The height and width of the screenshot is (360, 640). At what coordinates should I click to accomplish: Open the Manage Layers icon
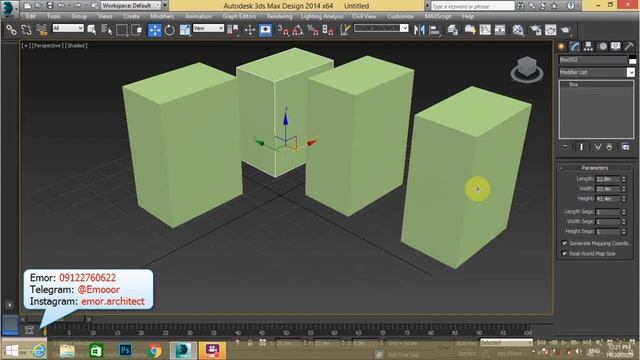pyautogui.click(x=453, y=30)
